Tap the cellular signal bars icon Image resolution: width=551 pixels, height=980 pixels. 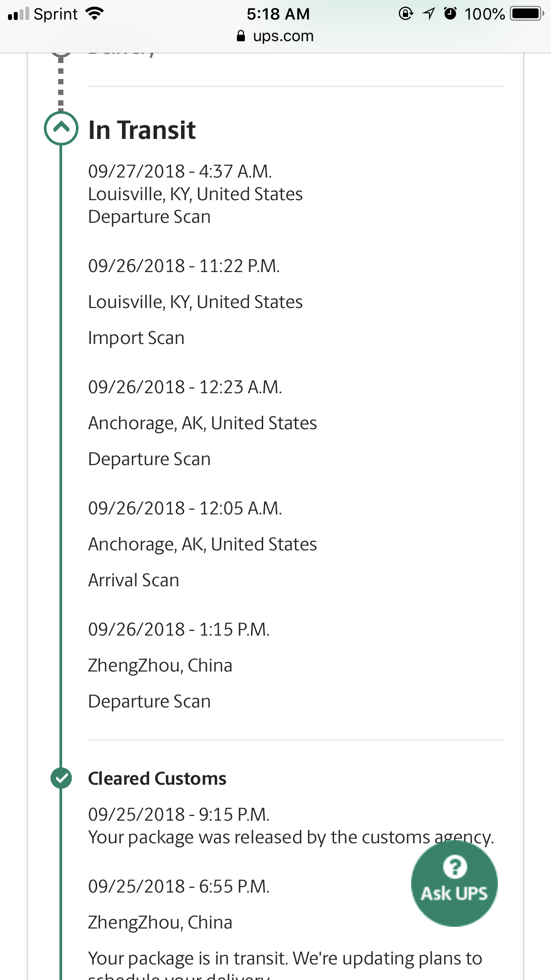[18, 14]
